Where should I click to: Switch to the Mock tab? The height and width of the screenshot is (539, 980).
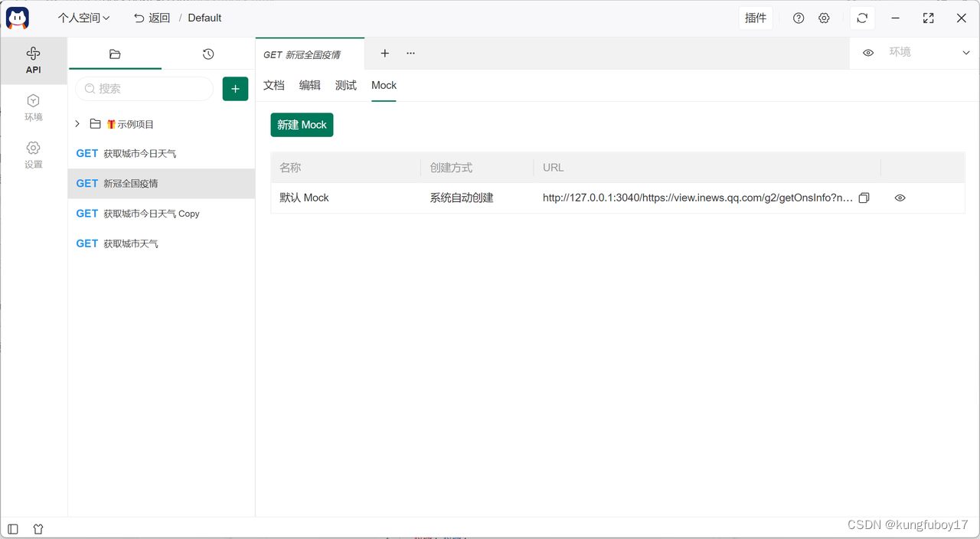384,85
